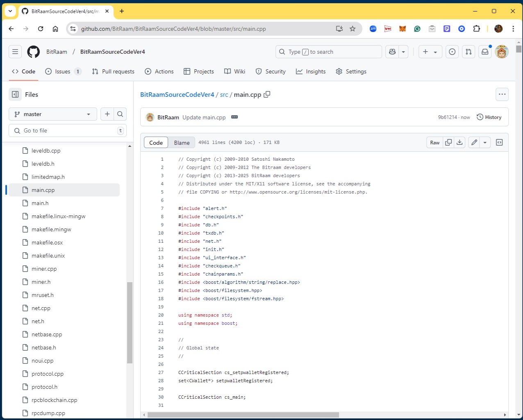Open the BitRaam owner link in header
523x420 pixels.
coord(57,52)
